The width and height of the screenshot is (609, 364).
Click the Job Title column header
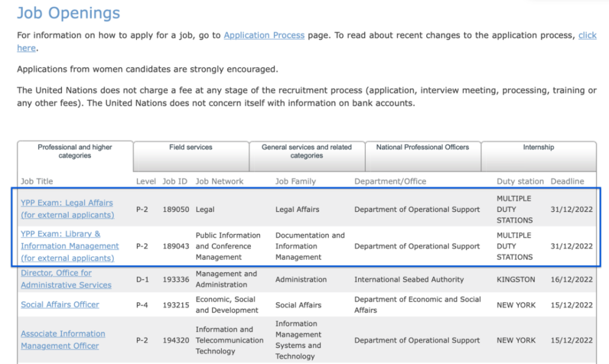click(37, 181)
